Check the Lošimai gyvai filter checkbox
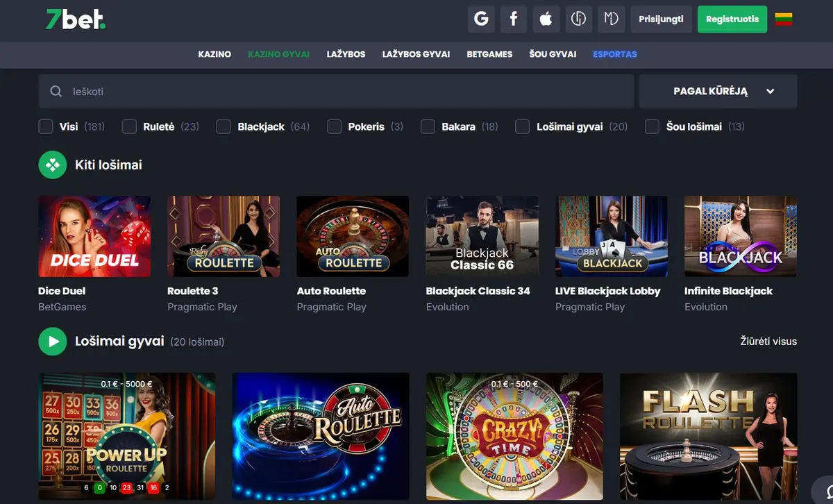 tap(523, 126)
